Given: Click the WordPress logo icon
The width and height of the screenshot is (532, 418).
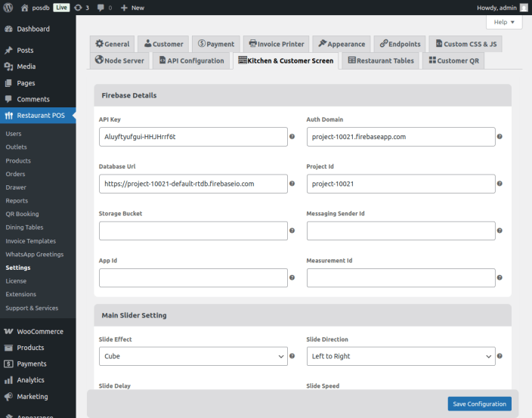Looking at the screenshot, I should (x=8, y=8).
